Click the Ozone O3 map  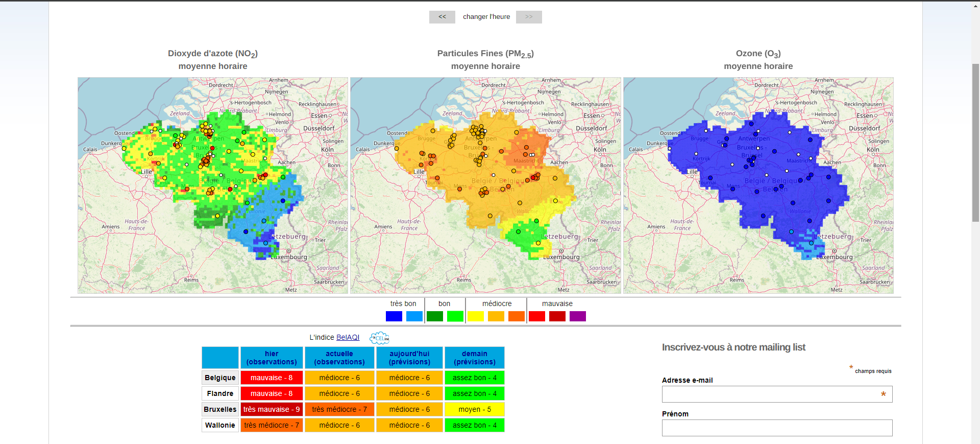click(x=758, y=185)
